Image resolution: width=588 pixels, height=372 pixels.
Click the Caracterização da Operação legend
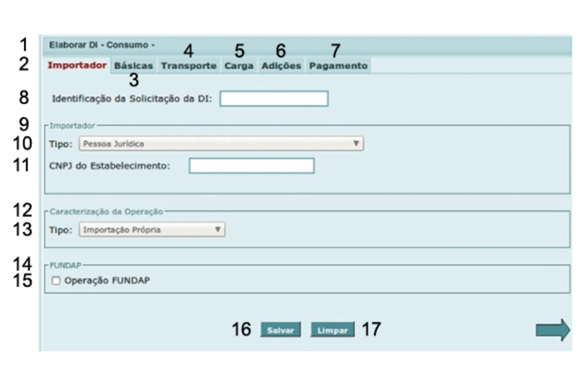point(107,210)
